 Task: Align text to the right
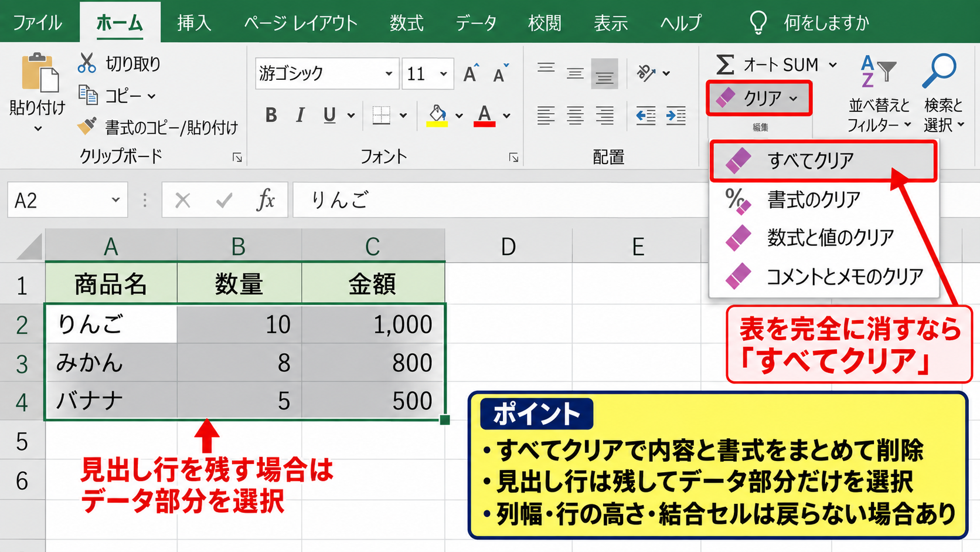604,116
